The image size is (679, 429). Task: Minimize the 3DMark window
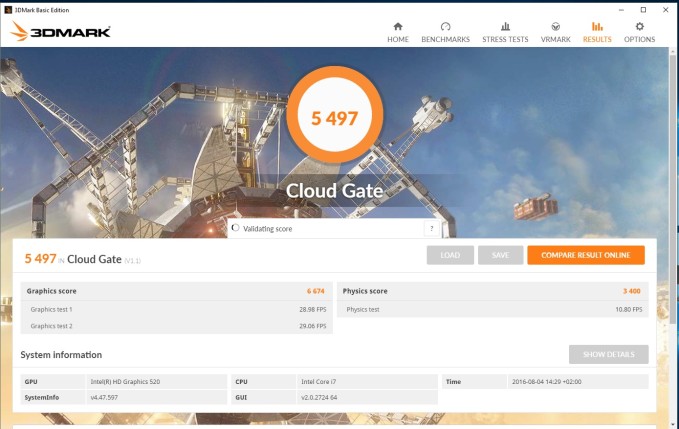(621, 10)
